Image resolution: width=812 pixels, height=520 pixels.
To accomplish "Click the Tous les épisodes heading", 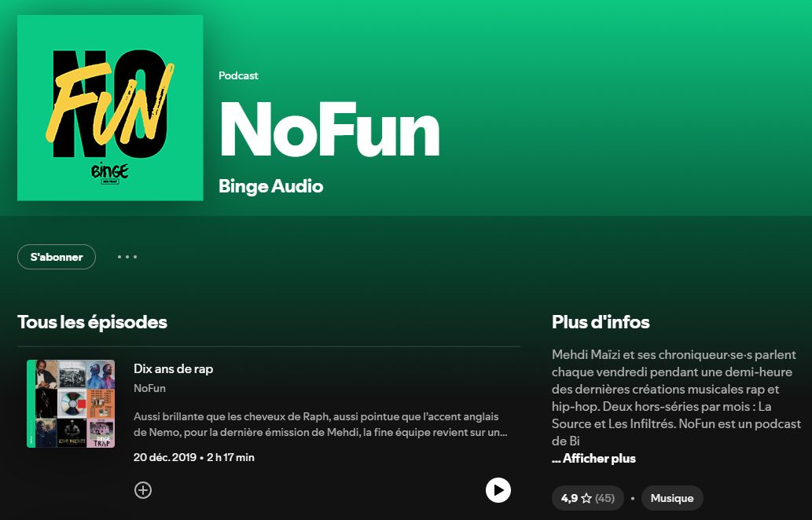I will coord(92,322).
